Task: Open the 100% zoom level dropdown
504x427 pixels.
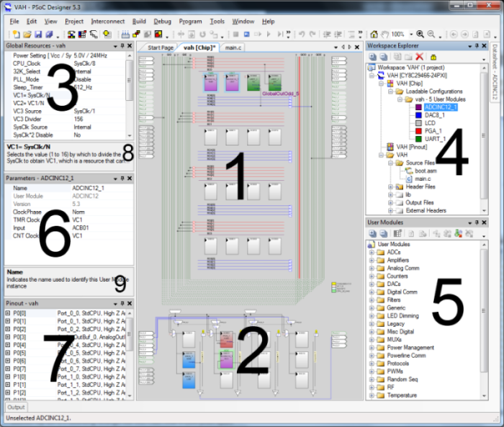Action: click(411, 34)
